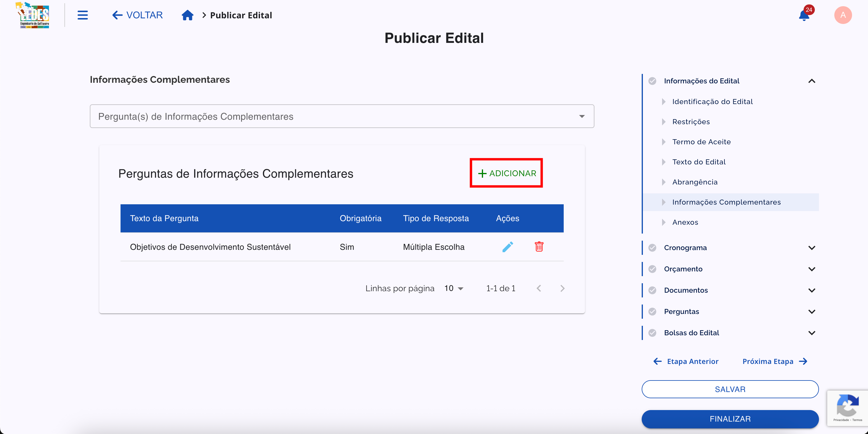Edit the Objetivos de Desenvolvimento Sustentável question
The height and width of the screenshot is (434, 868).
pyautogui.click(x=508, y=247)
